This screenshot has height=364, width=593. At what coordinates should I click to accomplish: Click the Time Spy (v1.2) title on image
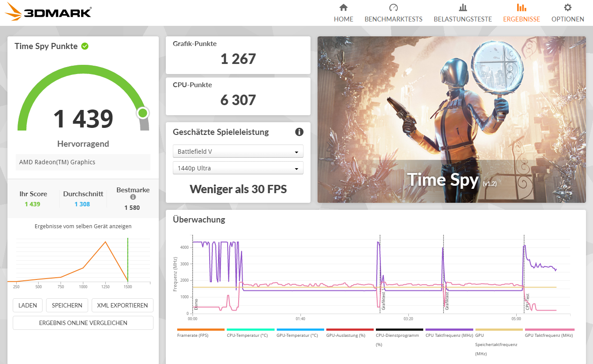click(x=452, y=180)
